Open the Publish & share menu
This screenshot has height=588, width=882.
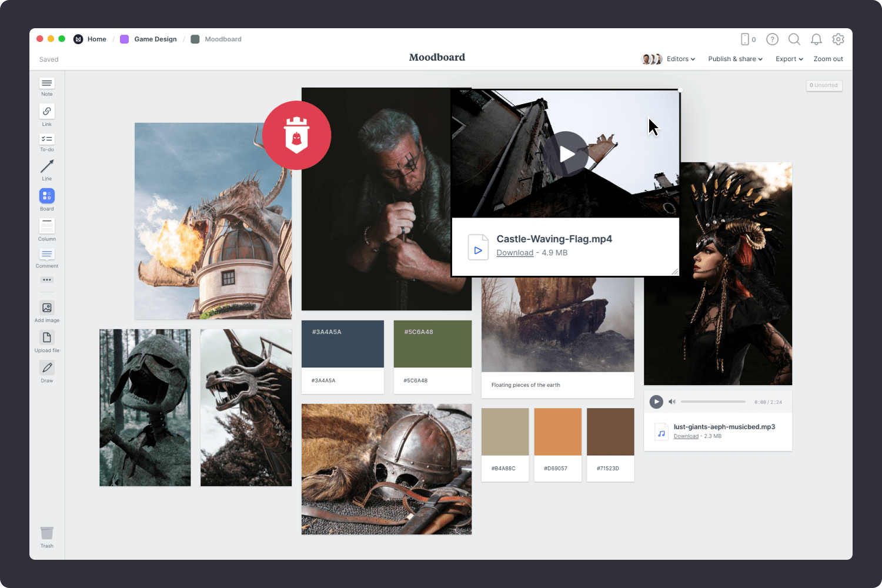(734, 59)
